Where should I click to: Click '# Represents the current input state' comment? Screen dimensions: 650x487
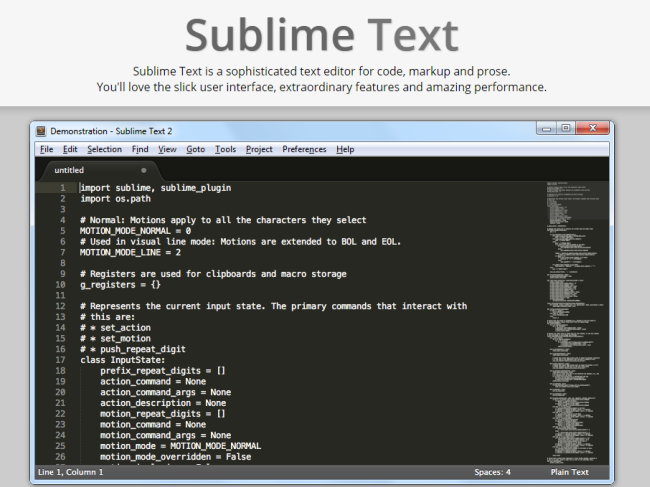[x=274, y=306]
